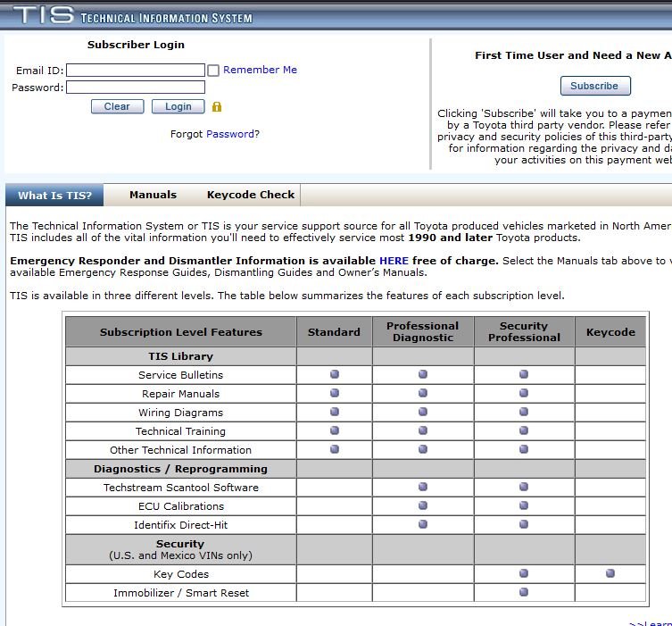Click Security Professional dot for Repair Manuals
This screenshot has height=626, width=672.
click(x=524, y=393)
